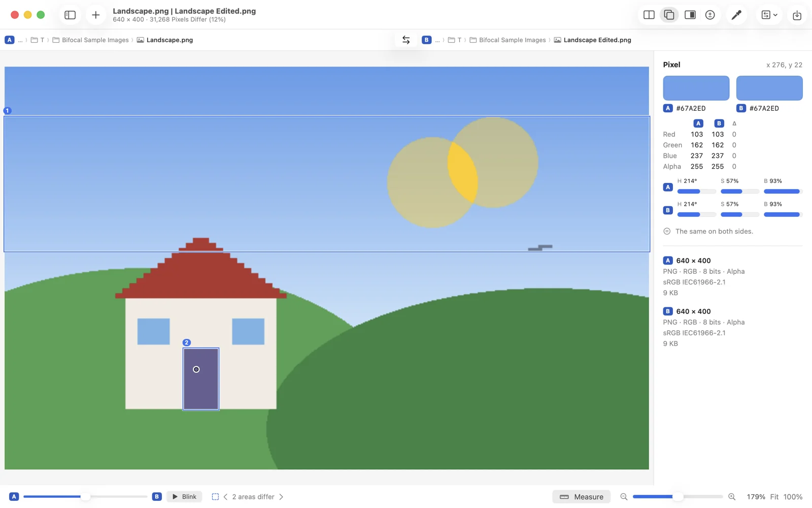Activate the eyedropper pixel inspector
This screenshot has width=812, height=508.
click(x=736, y=15)
